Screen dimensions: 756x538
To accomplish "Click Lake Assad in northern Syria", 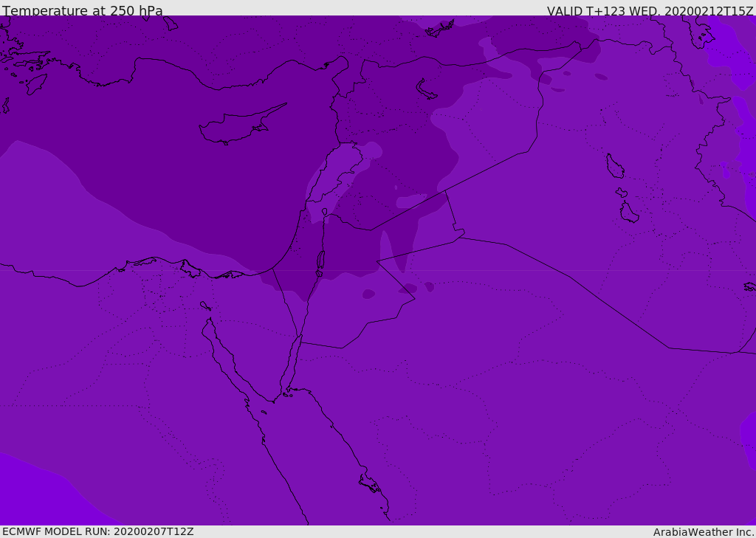I will pos(427,89).
